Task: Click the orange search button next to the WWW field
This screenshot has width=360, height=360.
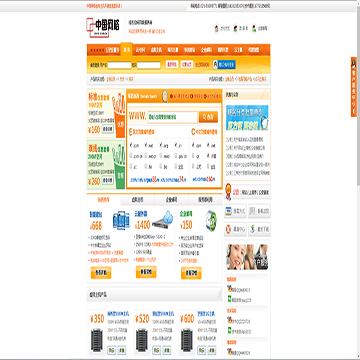Action: pyautogui.click(x=208, y=117)
